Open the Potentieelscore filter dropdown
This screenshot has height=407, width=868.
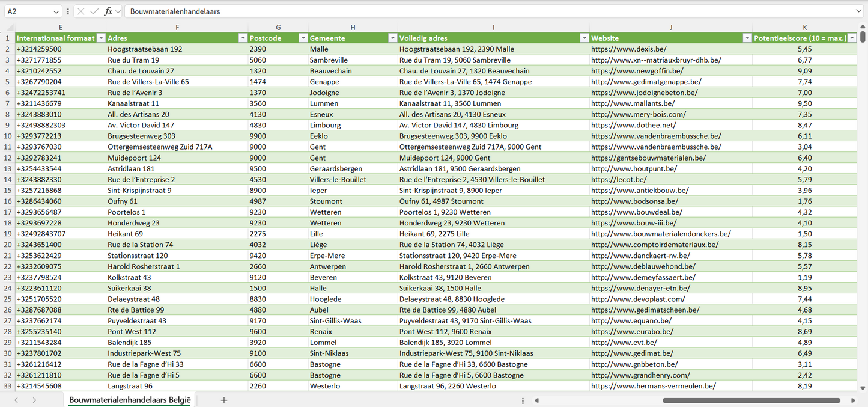(x=852, y=38)
